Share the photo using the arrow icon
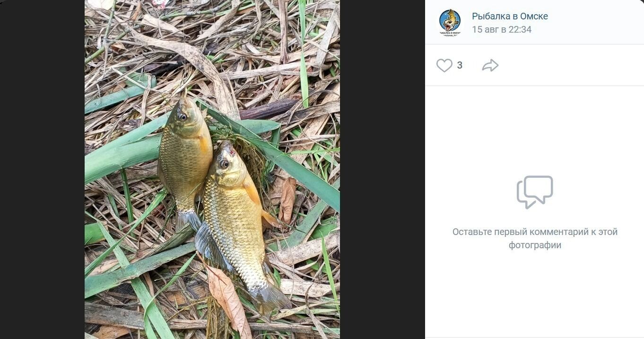644x339 pixels. [490, 65]
